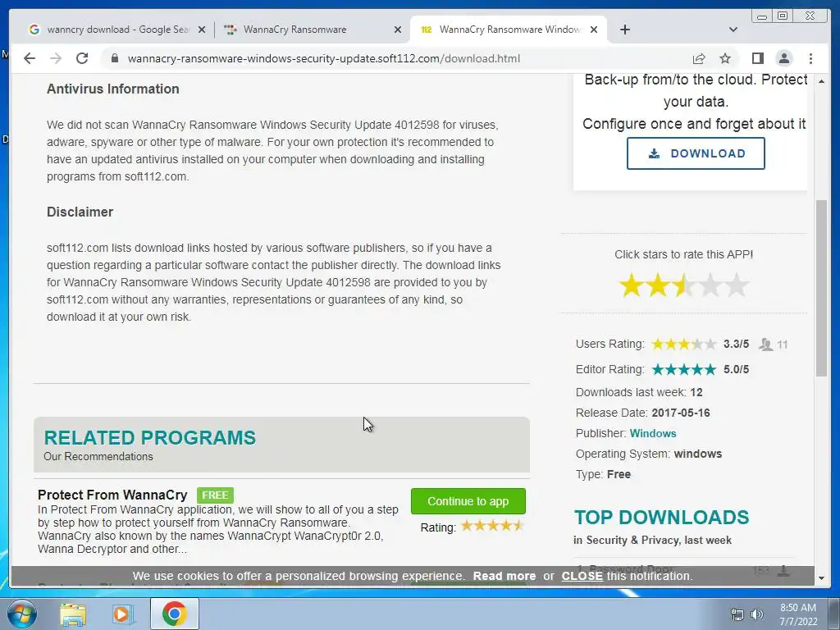
Task: Click the Users Rating stars
Action: point(684,344)
